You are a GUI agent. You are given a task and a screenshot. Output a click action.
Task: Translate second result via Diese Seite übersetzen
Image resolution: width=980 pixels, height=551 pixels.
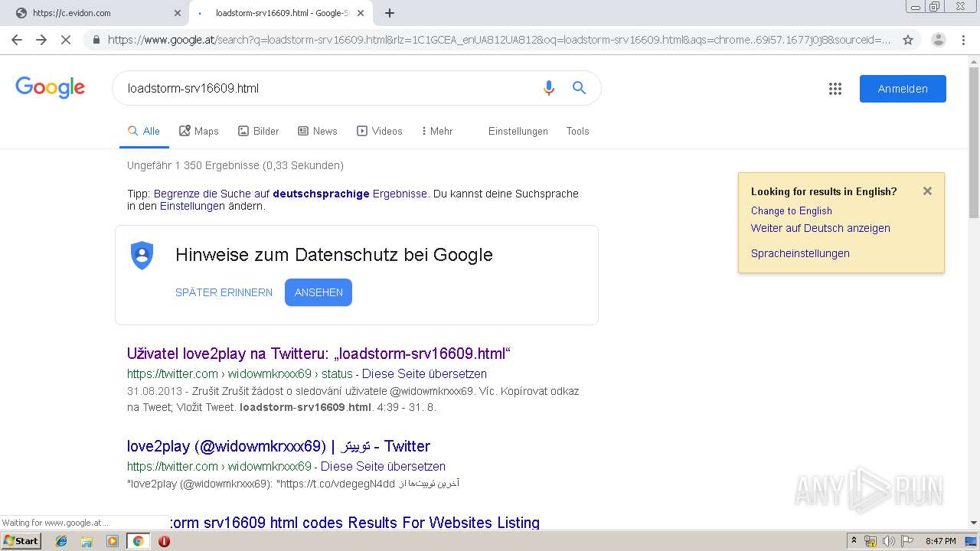click(383, 466)
